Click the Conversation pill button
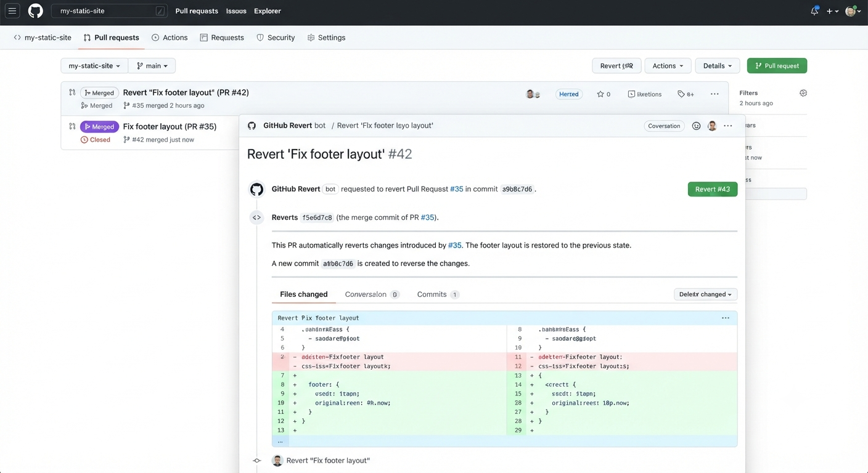The width and height of the screenshot is (868, 473). click(664, 126)
